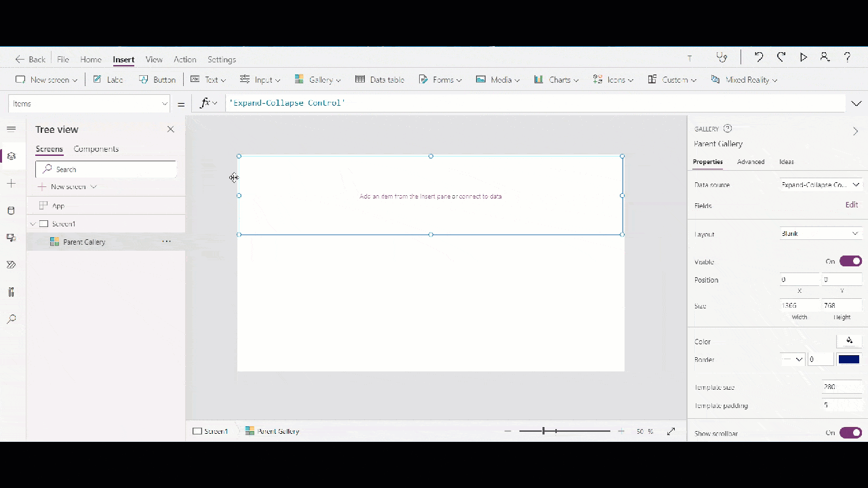Open the Settings menu item
Viewport: 868px width, 488px height.
(222, 60)
